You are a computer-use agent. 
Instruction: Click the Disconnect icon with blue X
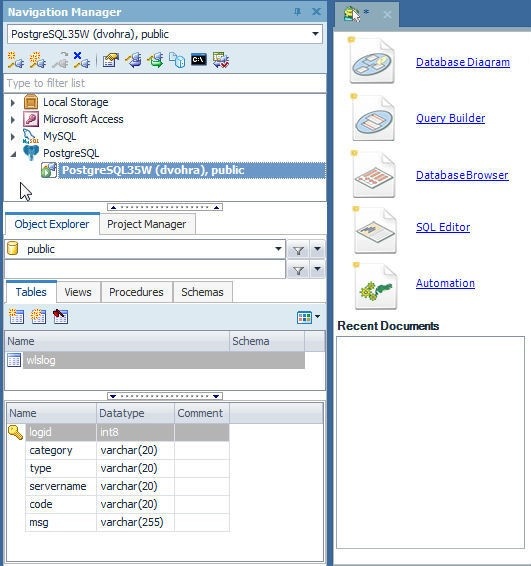[82, 60]
